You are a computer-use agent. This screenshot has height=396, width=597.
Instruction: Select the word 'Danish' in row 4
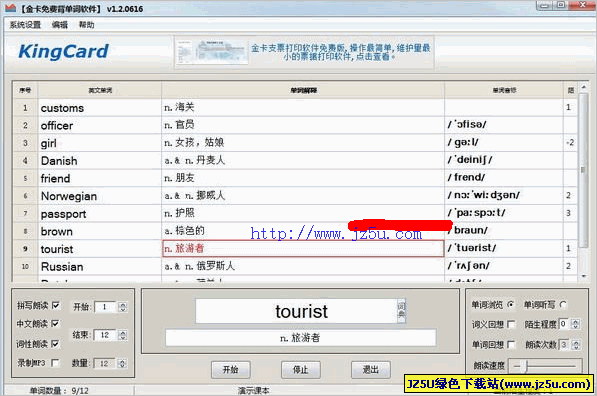coord(59,161)
